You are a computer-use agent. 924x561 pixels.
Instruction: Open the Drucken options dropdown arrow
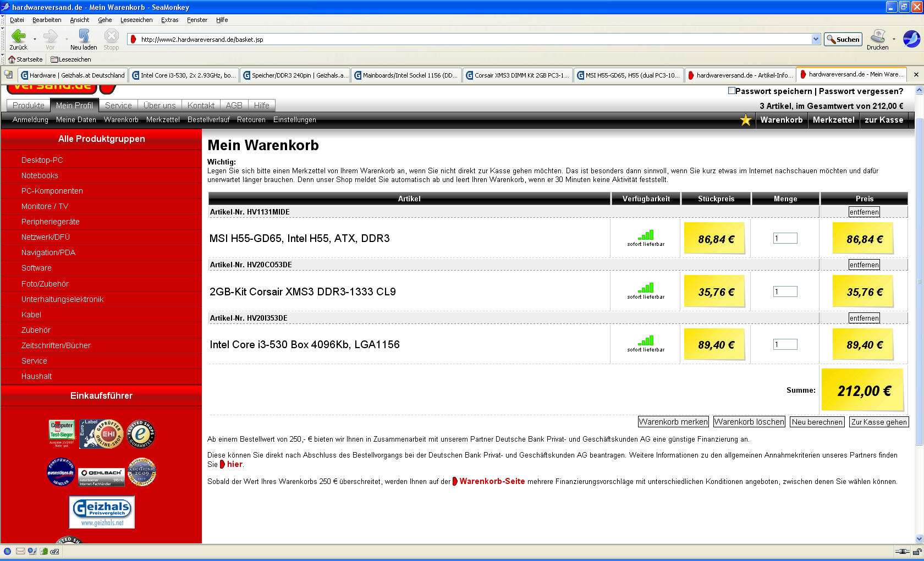coord(894,39)
